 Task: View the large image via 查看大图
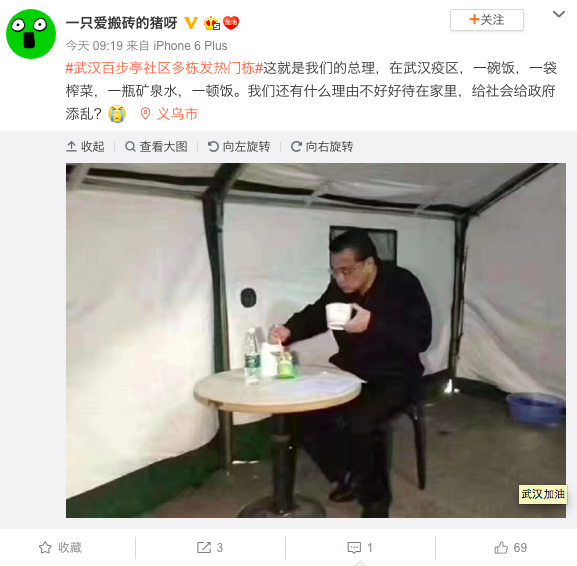156,146
